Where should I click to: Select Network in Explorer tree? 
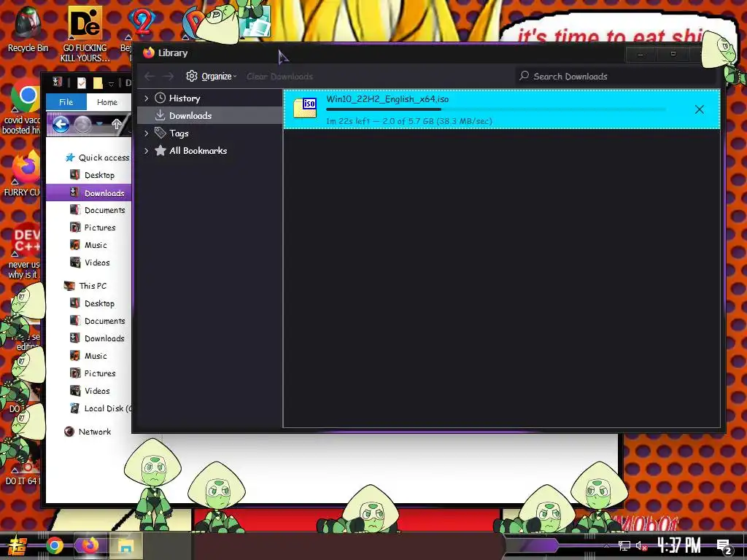point(88,432)
